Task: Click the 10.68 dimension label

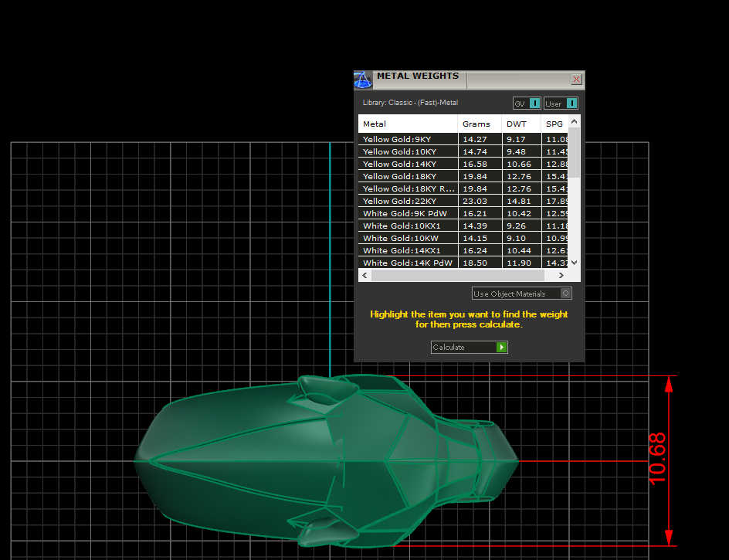Action: [x=657, y=459]
